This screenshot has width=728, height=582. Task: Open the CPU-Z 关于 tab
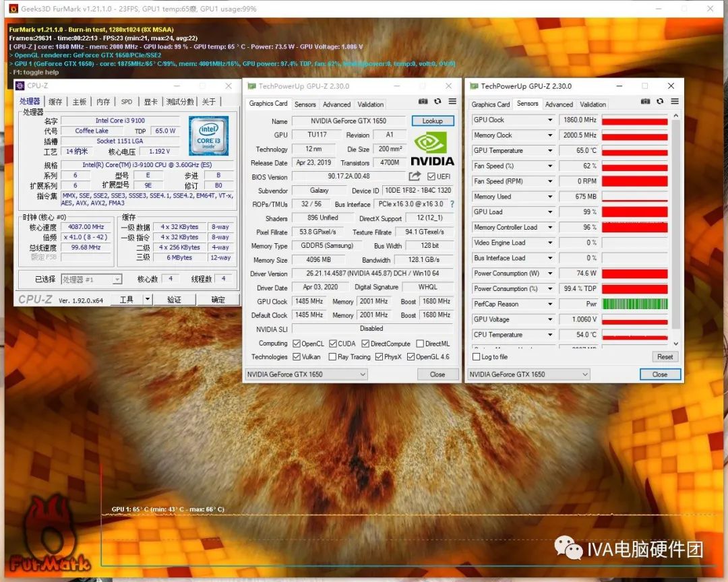pyautogui.click(x=209, y=102)
